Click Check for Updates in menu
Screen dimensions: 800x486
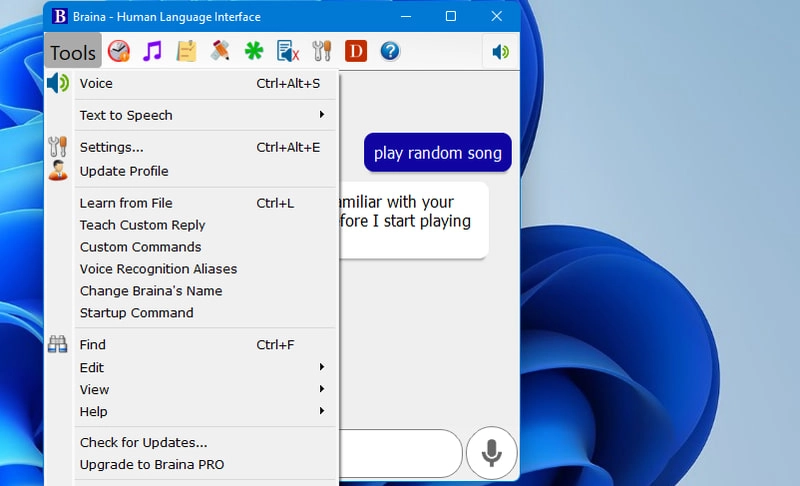tap(143, 442)
